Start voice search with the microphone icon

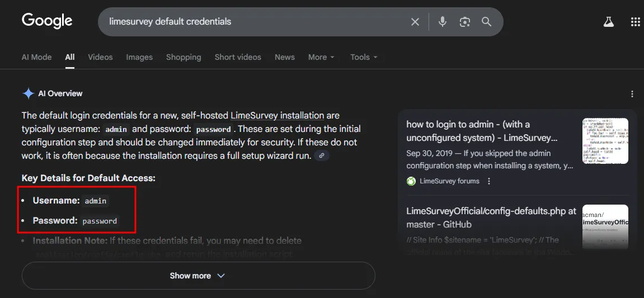[x=443, y=22]
